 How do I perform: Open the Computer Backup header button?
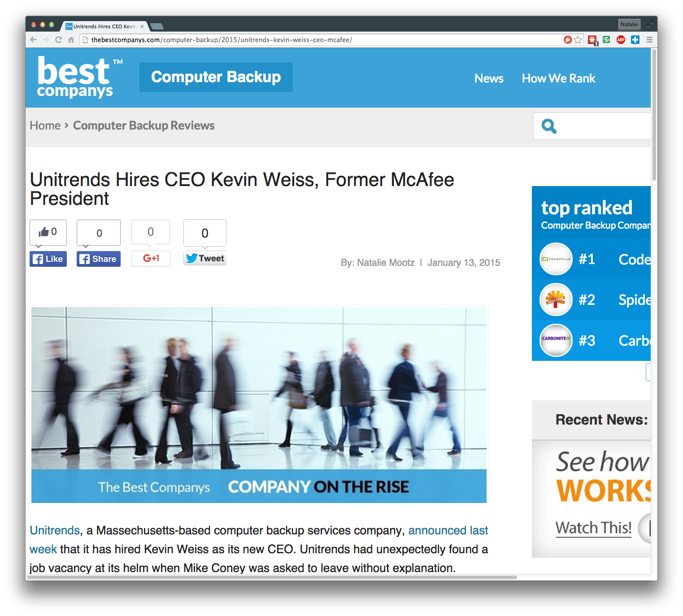coord(216,77)
